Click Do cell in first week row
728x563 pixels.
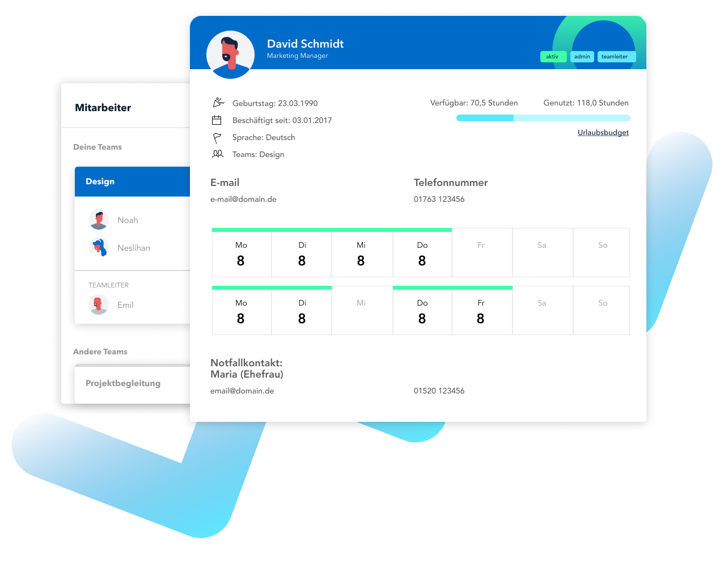(422, 253)
